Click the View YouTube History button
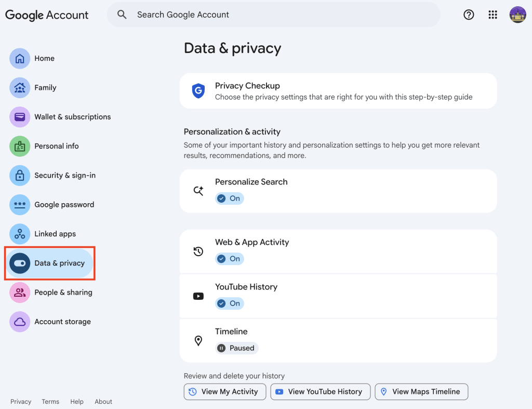This screenshot has width=532, height=409. (320, 392)
